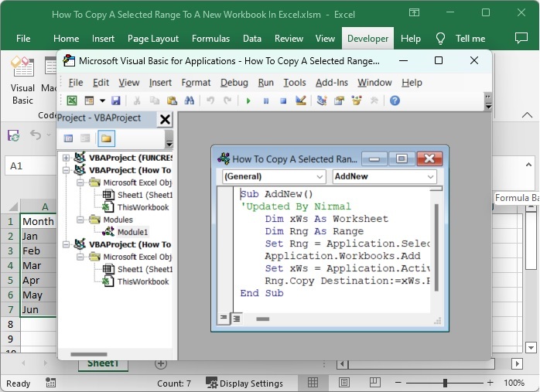Open Find with the binoculars icon
This screenshot has height=392, width=540.
click(190, 101)
